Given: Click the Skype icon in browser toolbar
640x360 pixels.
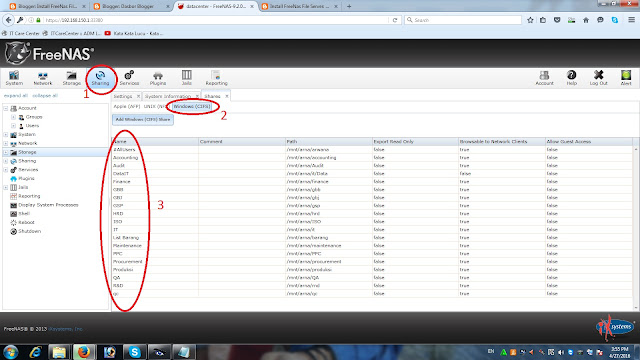Looking at the screenshot, I should 615,20.
